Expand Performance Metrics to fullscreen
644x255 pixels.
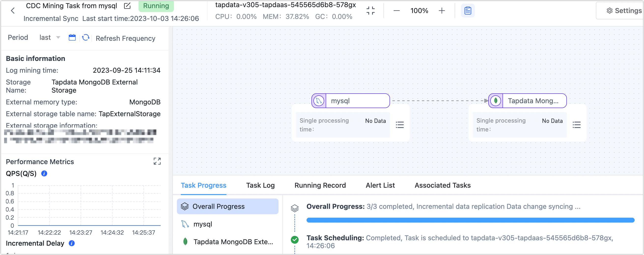click(157, 161)
